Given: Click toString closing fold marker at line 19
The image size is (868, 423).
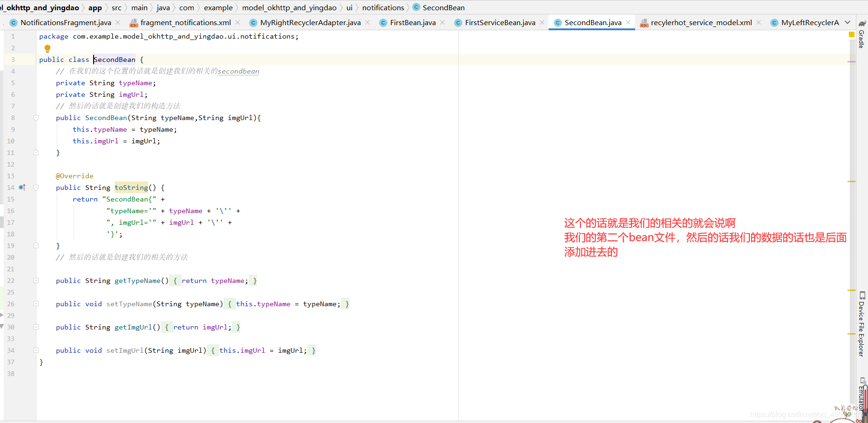Looking at the screenshot, I should click(36, 245).
